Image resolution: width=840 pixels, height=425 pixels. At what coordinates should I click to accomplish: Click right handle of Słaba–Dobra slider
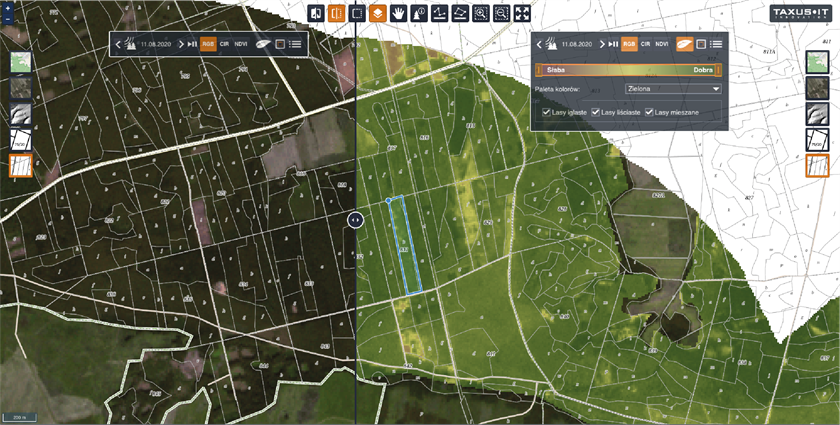(x=719, y=70)
